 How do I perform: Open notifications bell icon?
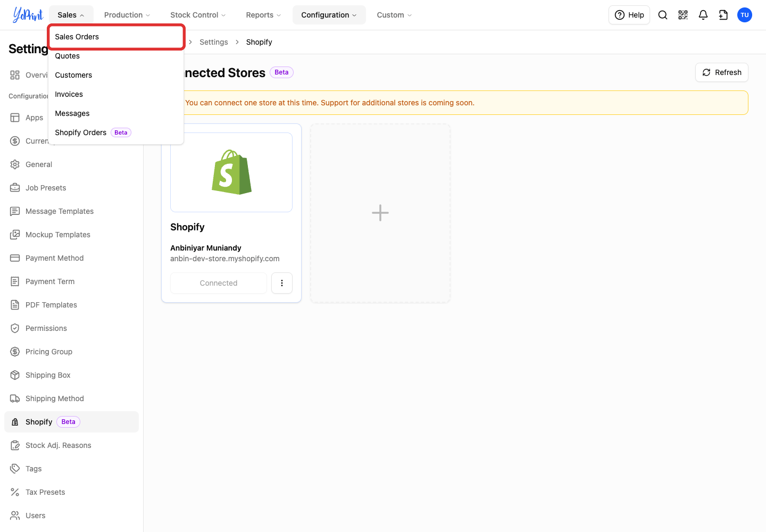pyautogui.click(x=703, y=15)
